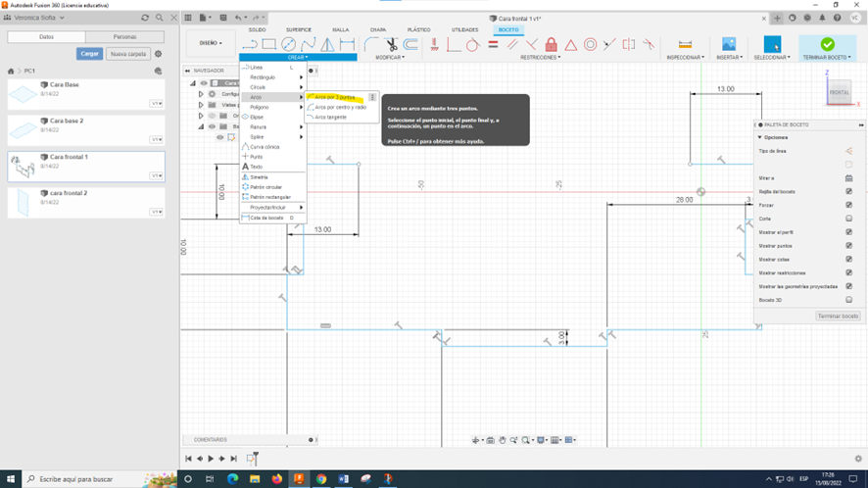Click the Windows Start button

pyautogui.click(x=11, y=479)
